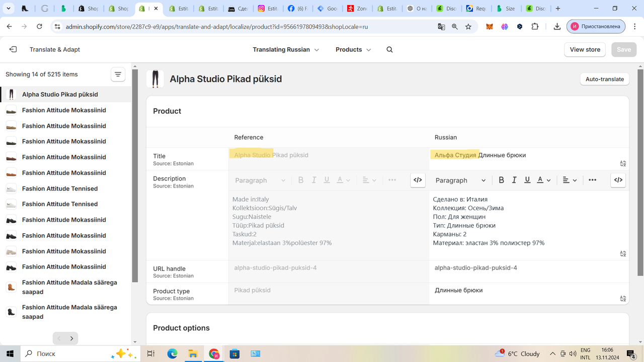This screenshot has width=644, height=362.
Task: Toggle underline in Russian description editor
Action: click(527, 180)
